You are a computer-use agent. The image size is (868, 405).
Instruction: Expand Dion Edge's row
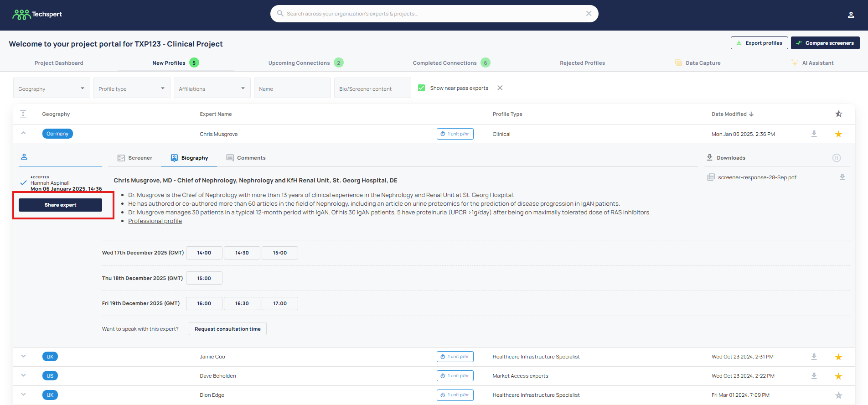[23, 395]
